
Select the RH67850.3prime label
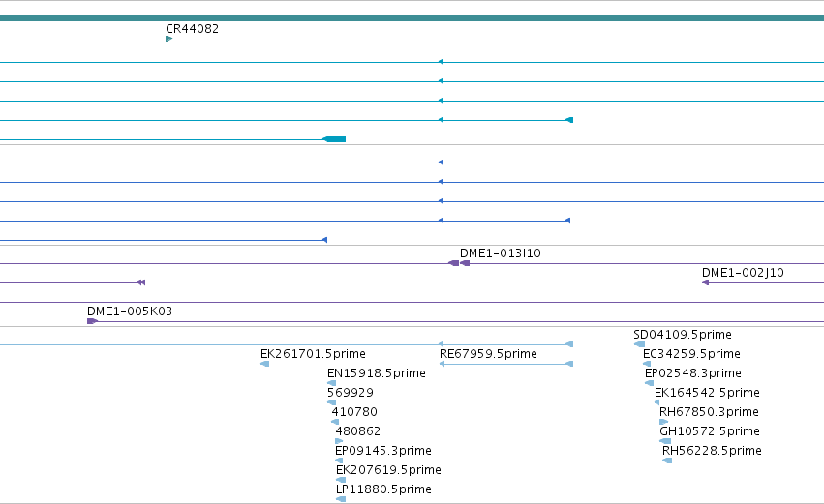pos(709,412)
